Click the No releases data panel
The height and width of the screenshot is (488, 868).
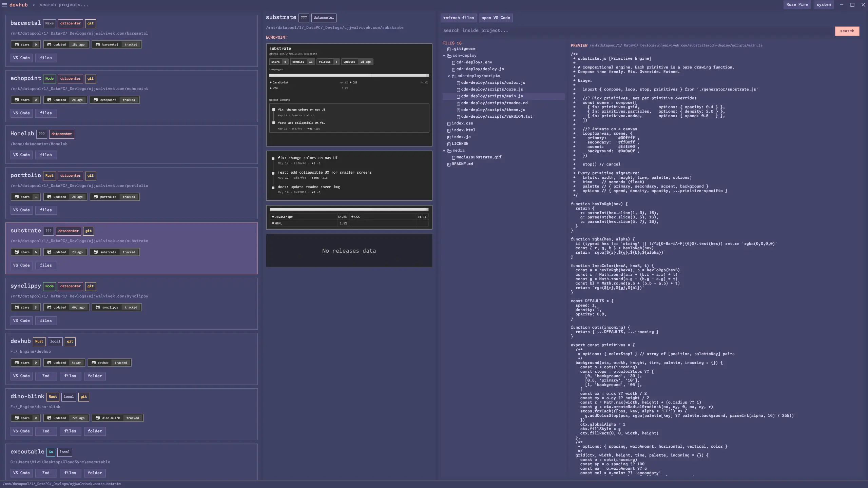tap(349, 251)
